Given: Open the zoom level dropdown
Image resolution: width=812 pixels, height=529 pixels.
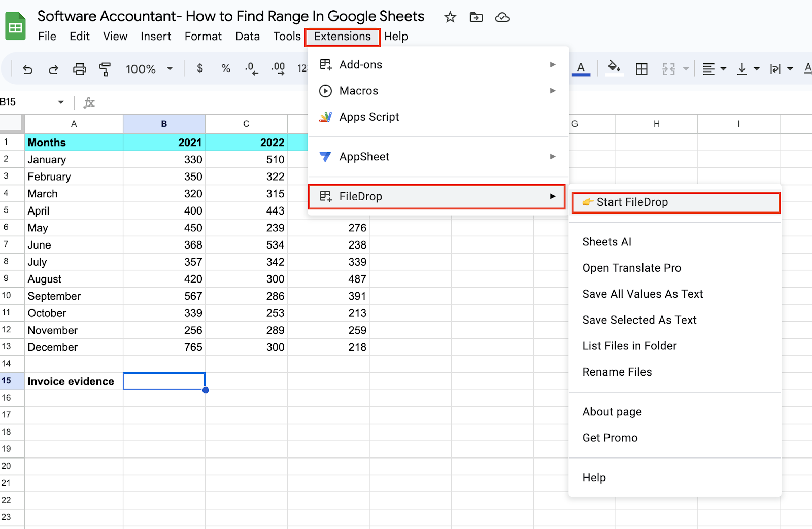Looking at the screenshot, I should [x=149, y=69].
